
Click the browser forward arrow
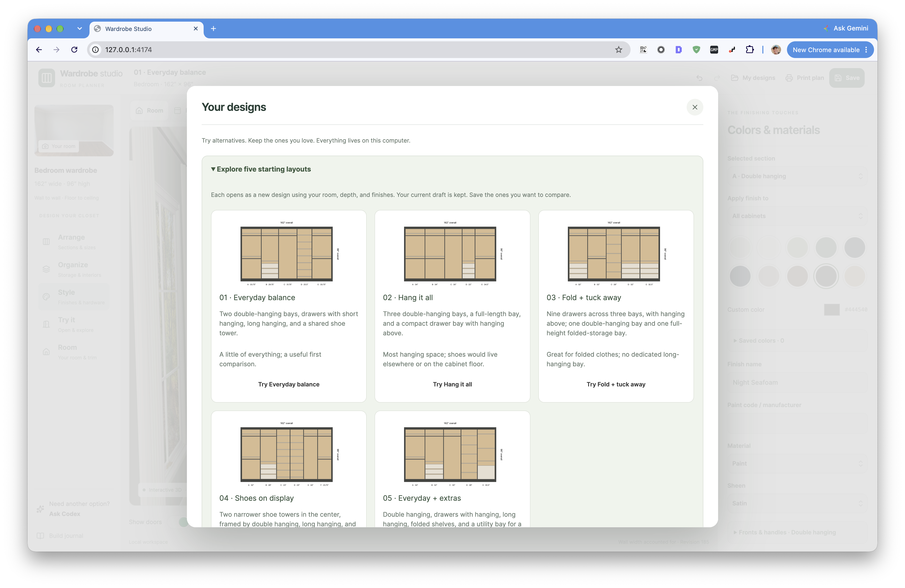[x=56, y=50]
